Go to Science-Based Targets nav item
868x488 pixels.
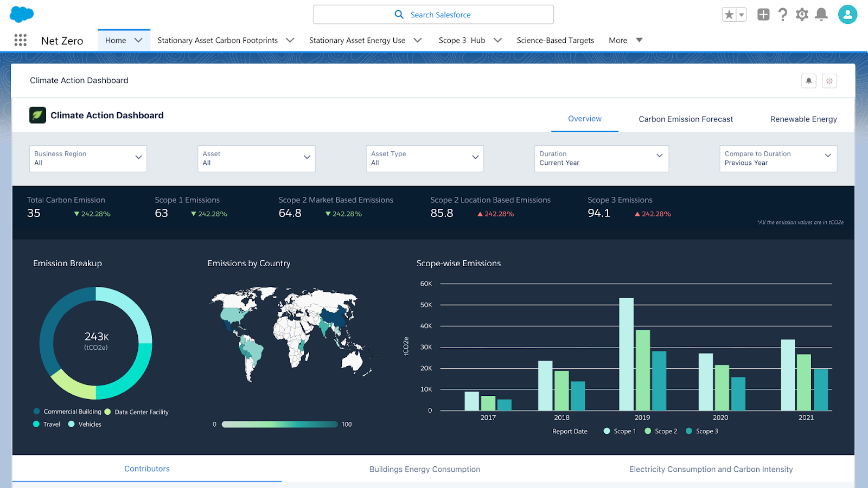pos(555,40)
